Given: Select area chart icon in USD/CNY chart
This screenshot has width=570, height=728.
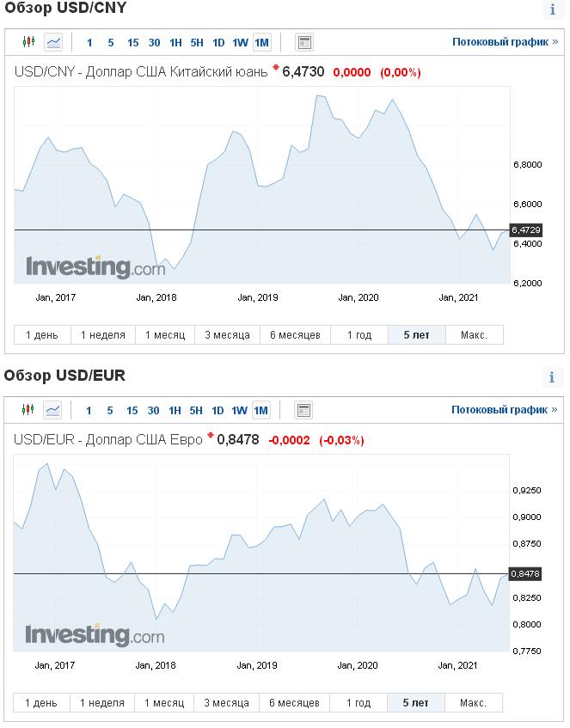Looking at the screenshot, I should (x=53, y=42).
